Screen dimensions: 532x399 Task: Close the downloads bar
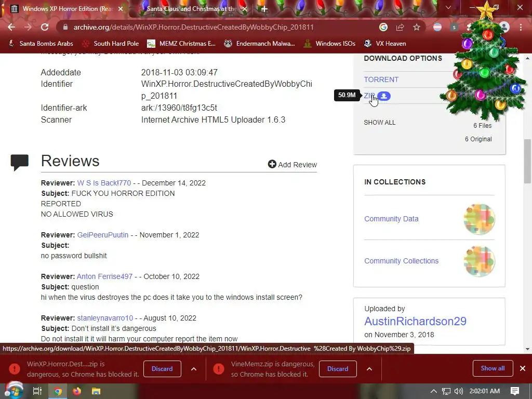(x=523, y=368)
